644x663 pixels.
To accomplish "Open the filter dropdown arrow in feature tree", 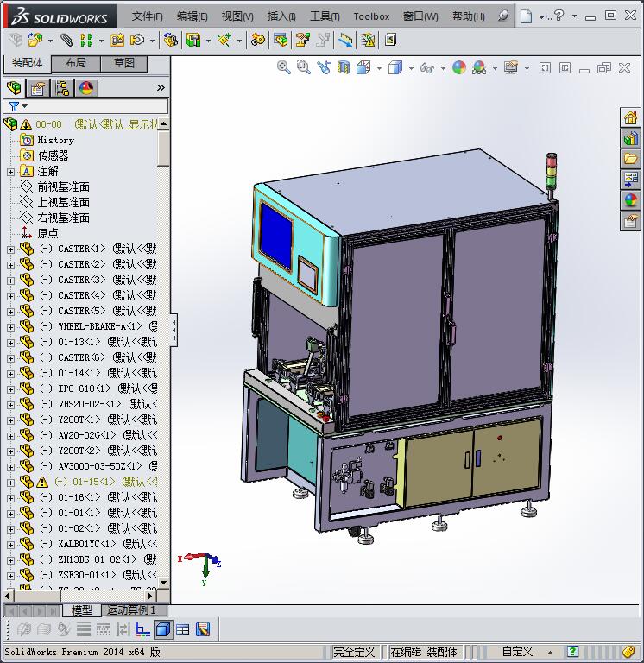I will pyautogui.click(x=24, y=106).
